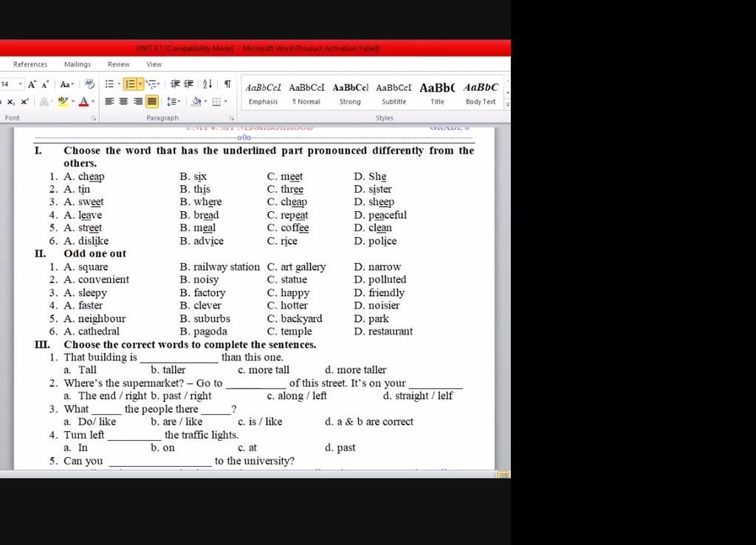Toggle Subscript formatting
The width and height of the screenshot is (756, 545).
click(10, 102)
